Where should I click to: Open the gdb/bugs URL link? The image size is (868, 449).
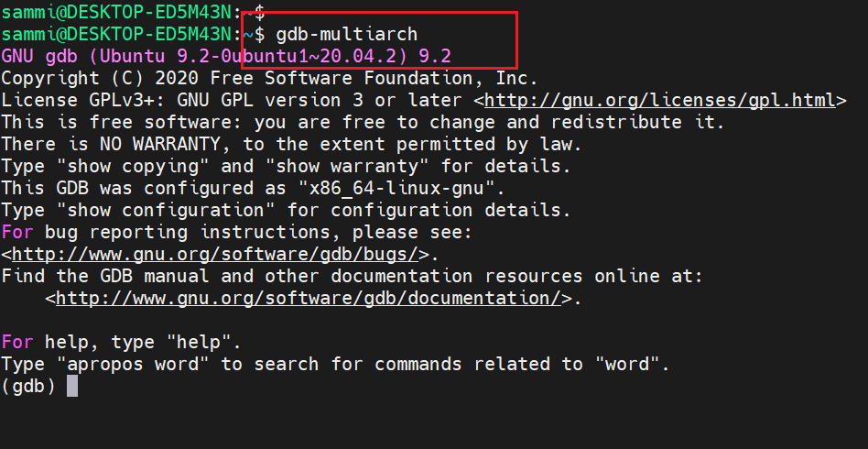(x=215, y=254)
